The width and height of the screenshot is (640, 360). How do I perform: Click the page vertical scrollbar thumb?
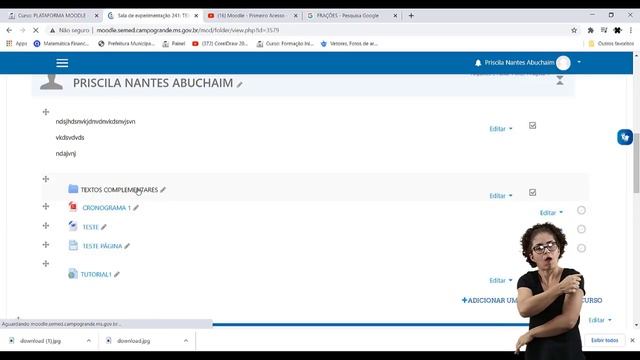click(636, 163)
